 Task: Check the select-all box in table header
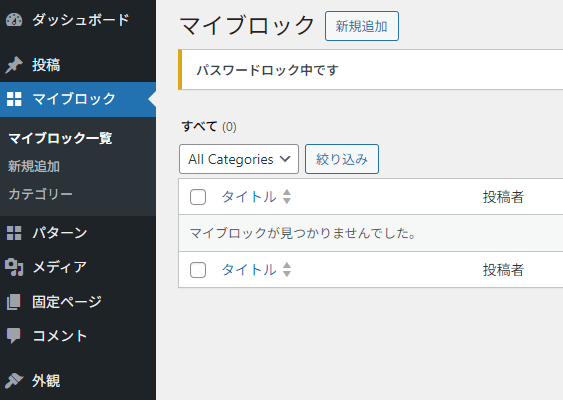[x=198, y=197]
